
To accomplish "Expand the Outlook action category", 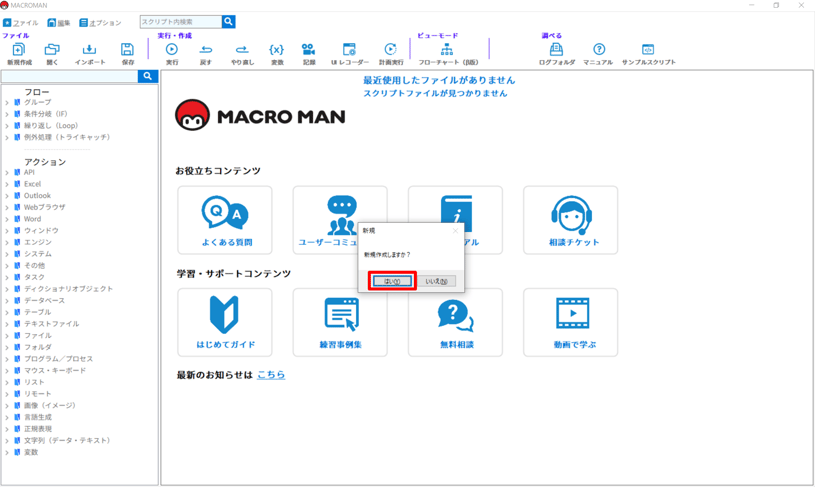I will pyautogui.click(x=7, y=196).
